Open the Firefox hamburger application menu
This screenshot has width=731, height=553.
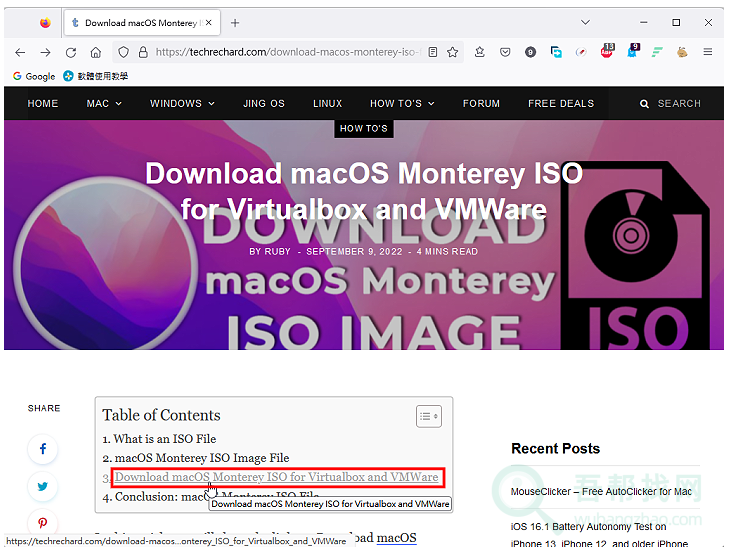pos(708,52)
